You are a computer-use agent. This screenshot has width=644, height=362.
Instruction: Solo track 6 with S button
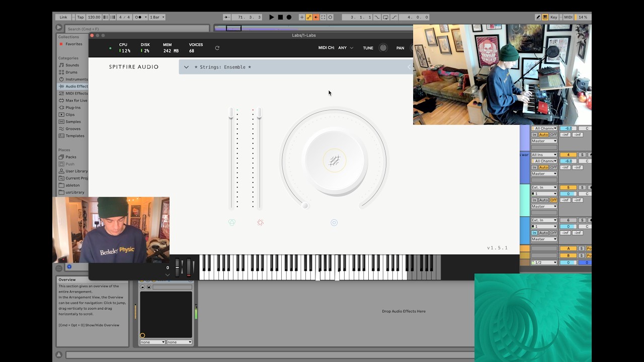click(582, 220)
